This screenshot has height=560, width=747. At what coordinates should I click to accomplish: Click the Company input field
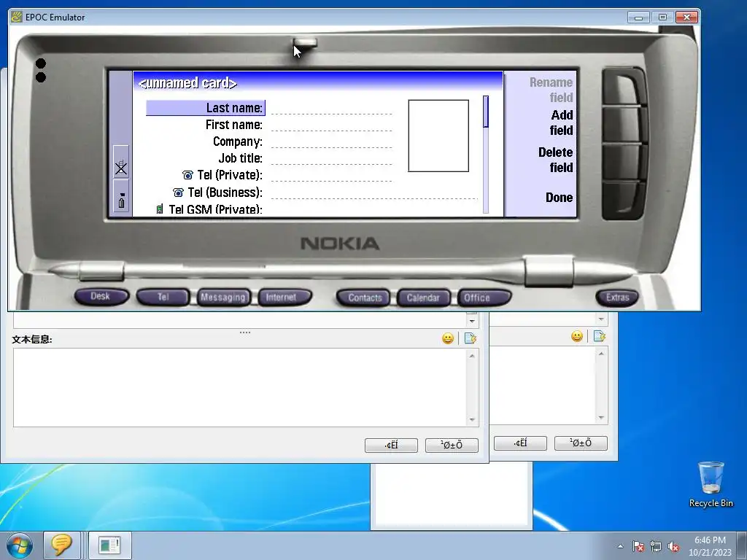pyautogui.click(x=332, y=142)
